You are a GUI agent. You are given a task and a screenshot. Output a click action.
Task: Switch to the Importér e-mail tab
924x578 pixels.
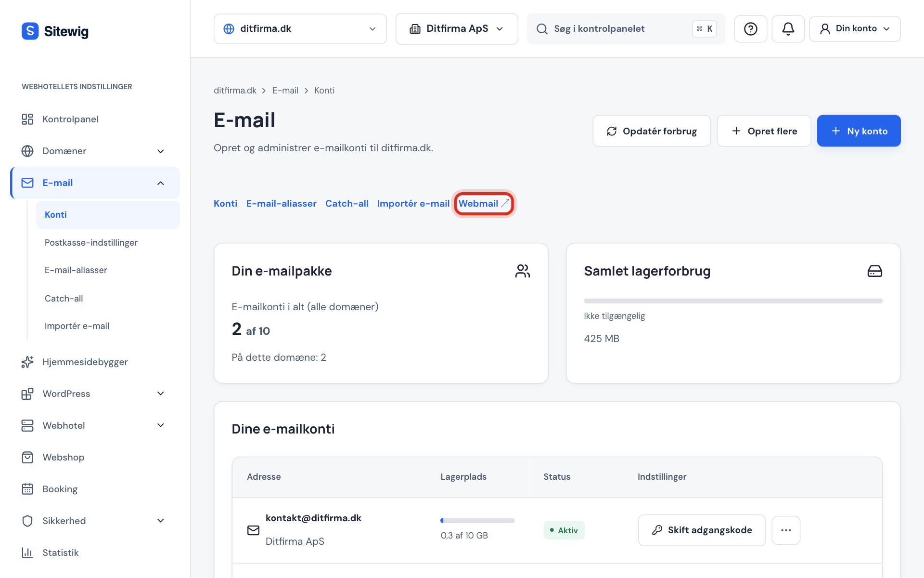413,204
